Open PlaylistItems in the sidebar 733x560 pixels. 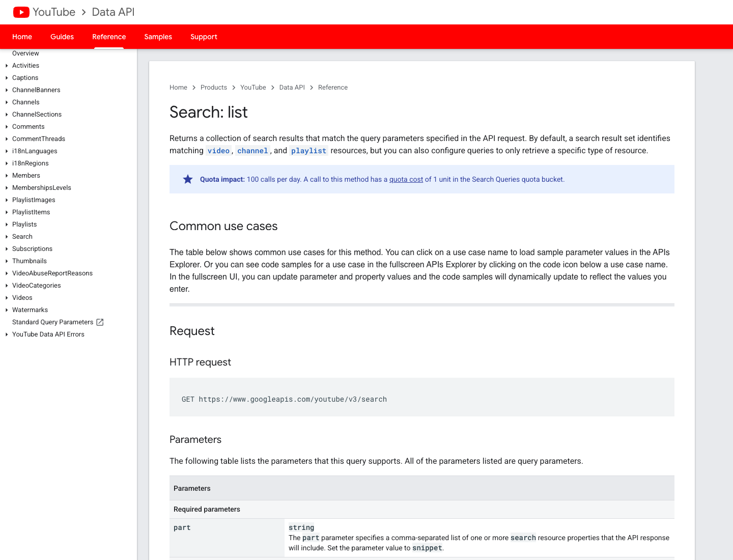click(31, 212)
